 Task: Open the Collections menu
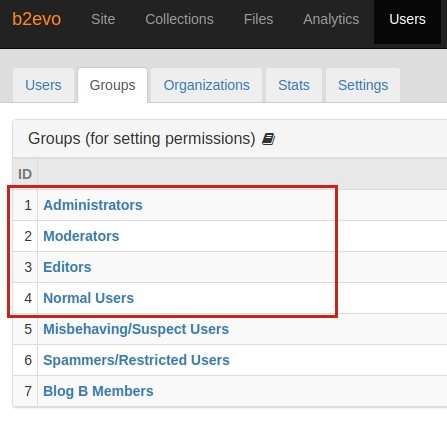179,19
